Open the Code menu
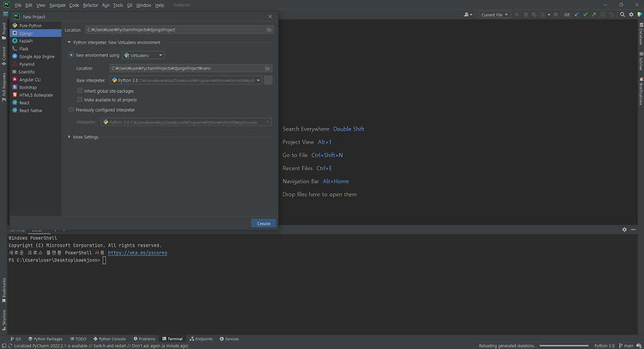Viewport: 644px width, 349px height. pos(74,5)
